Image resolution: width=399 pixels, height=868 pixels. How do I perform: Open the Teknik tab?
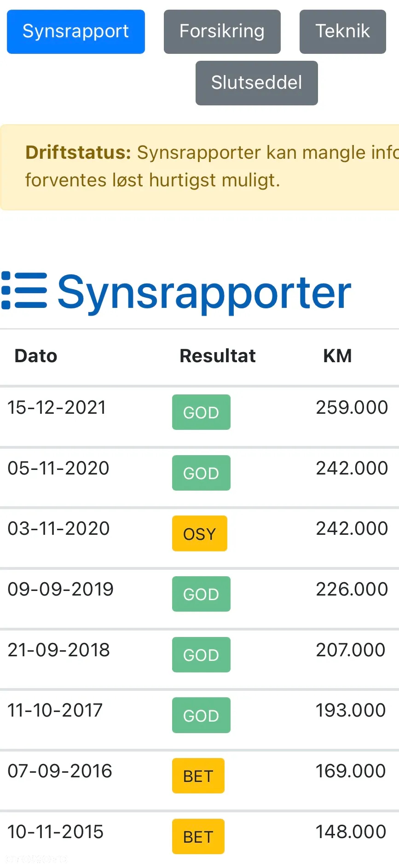click(x=343, y=32)
